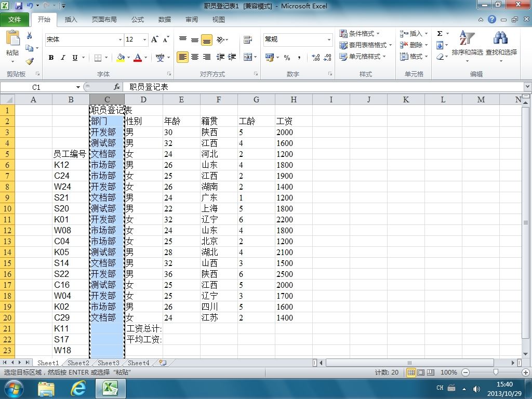Expand the formula bar

coord(528,87)
